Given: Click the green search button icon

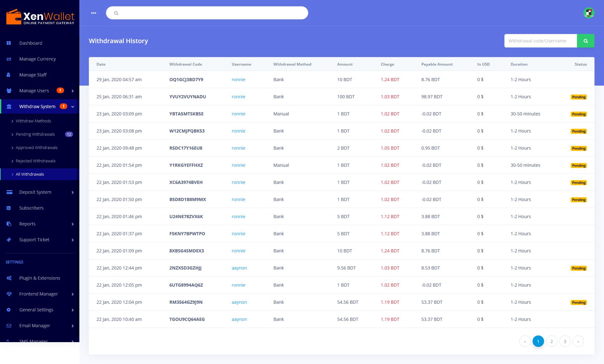Looking at the screenshot, I should pyautogui.click(x=586, y=41).
